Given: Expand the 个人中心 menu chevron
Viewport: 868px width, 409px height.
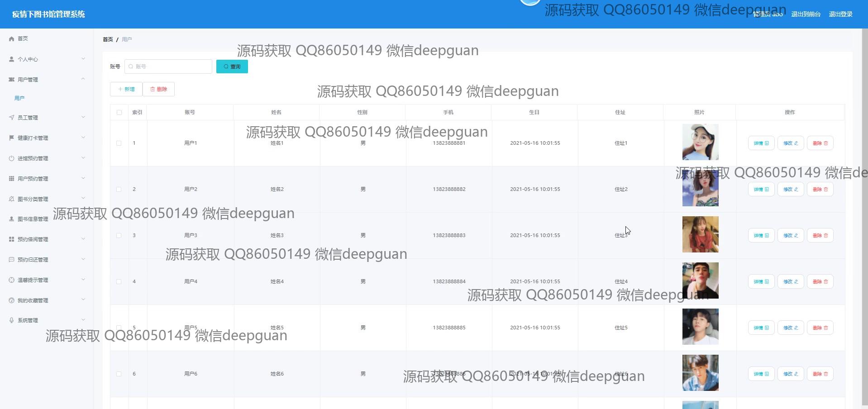Looking at the screenshot, I should click(83, 59).
